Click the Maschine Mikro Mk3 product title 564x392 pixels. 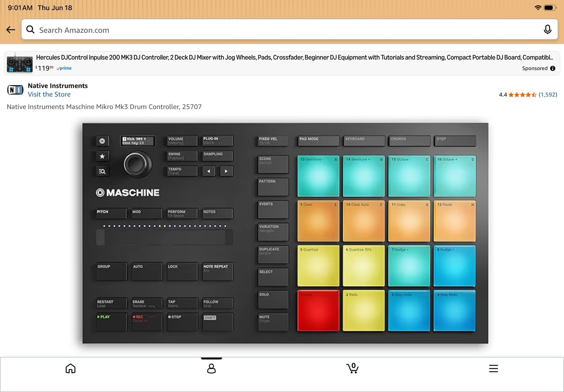click(104, 107)
